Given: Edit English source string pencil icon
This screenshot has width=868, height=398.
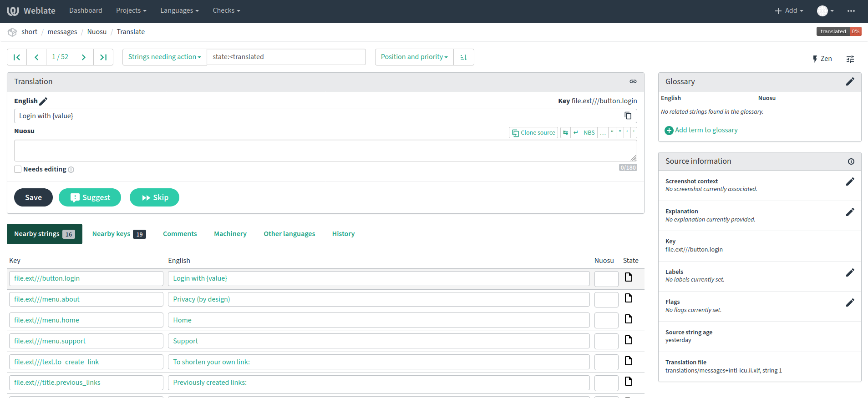Looking at the screenshot, I should pyautogui.click(x=44, y=101).
